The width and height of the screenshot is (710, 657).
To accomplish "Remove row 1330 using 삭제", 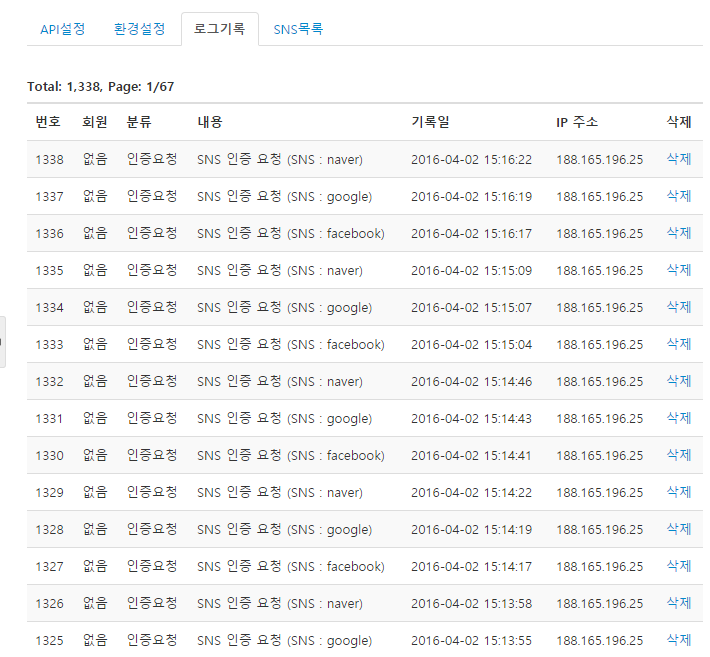I will (x=678, y=455).
